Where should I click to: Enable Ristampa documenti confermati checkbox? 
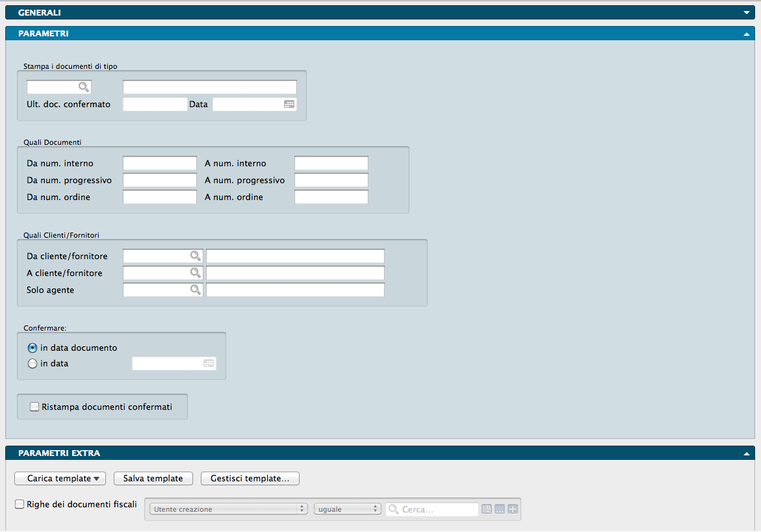tap(35, 407)
